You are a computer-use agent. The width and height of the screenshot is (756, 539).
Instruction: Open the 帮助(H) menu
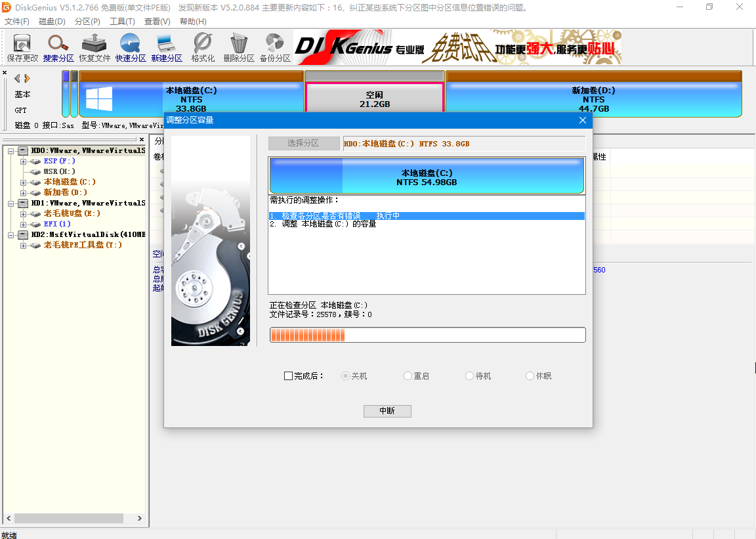point(193,22)
